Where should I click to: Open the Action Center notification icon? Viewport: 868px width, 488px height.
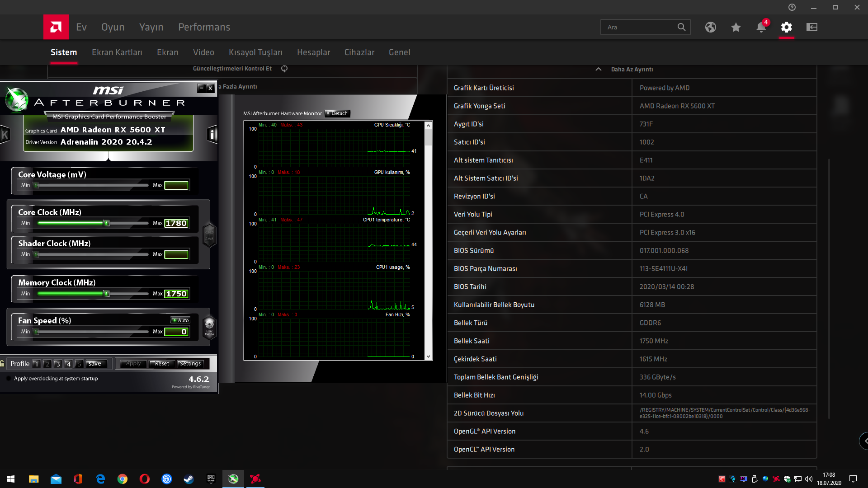click(853, 479)
